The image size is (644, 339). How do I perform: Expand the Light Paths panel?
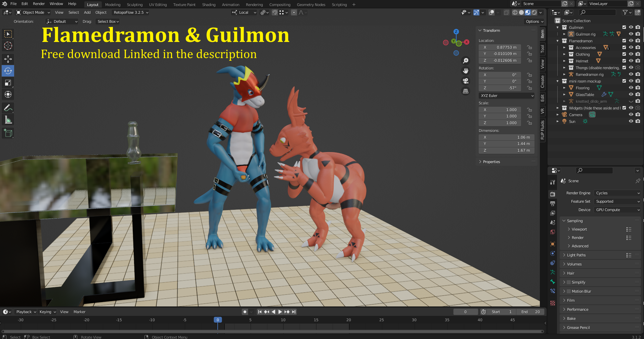[576, 255]
